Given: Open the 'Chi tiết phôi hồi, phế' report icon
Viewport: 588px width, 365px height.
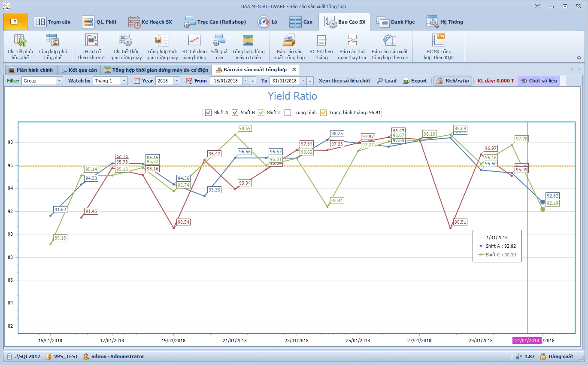Looking at the screenshot, I should click(20, 41).
